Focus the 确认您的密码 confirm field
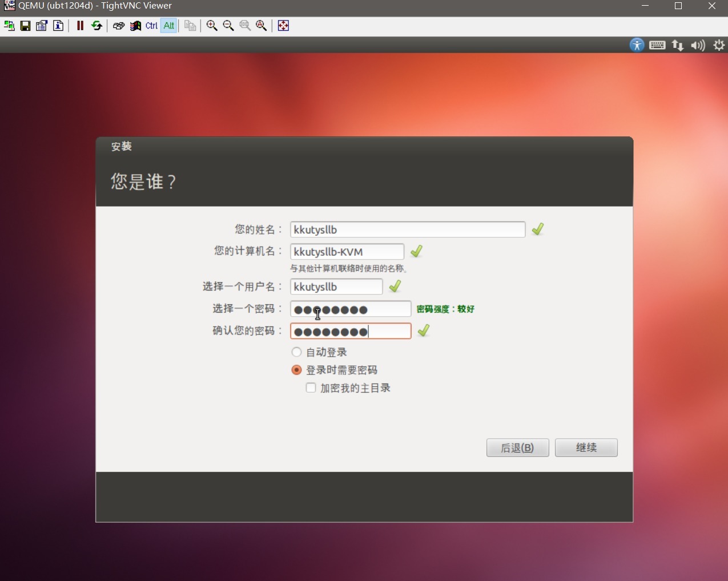Viewport: 728px width, 581px height. pos(351,331)
